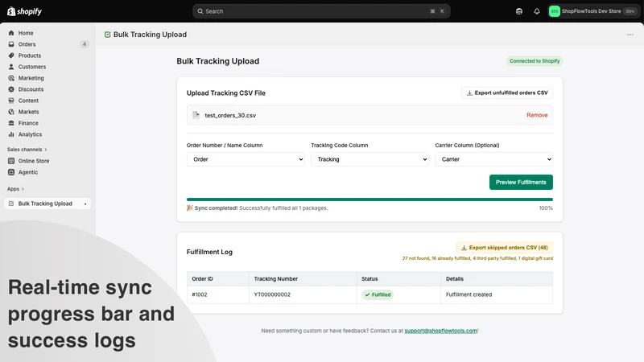Viewport: 644px width, 362px height.
Task: Click the Tracking Number column header
Action: click(x=275, y=278)
